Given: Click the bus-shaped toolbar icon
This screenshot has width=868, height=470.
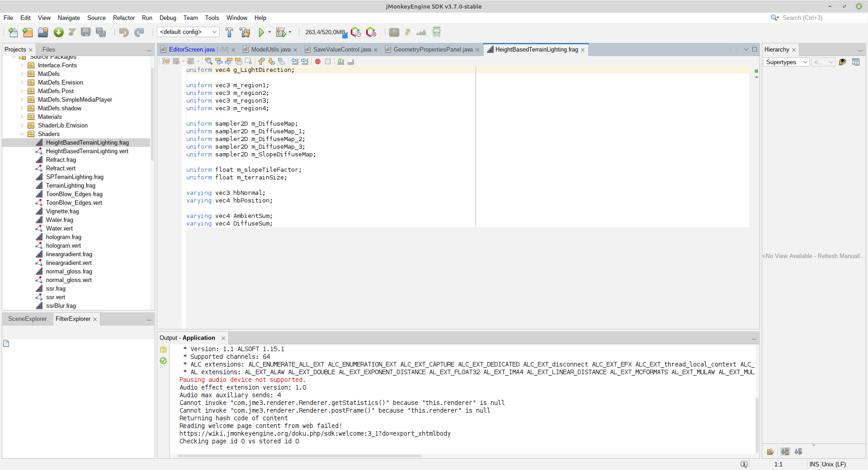Looking at the screenshot, I should 437,32.
